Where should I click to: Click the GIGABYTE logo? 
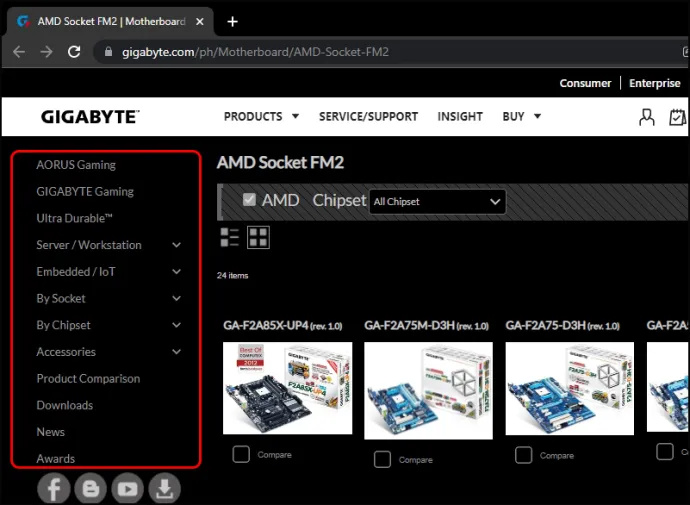coord(90,117)
